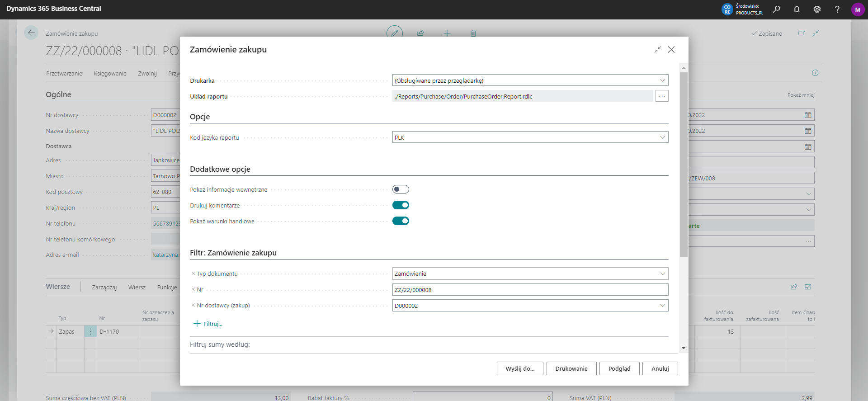This screenshot has width=868, height=401.
Task: Go back with the arrow button
Action: click(x=31, y=33)
